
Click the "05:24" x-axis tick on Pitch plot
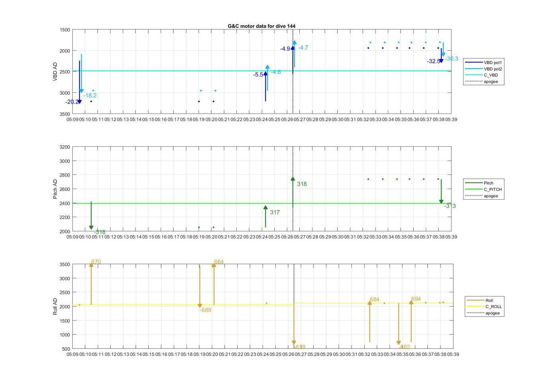point(262,237)
